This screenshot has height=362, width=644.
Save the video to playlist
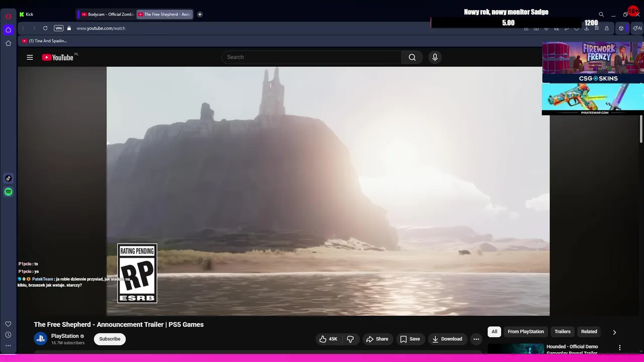(410, 339)
